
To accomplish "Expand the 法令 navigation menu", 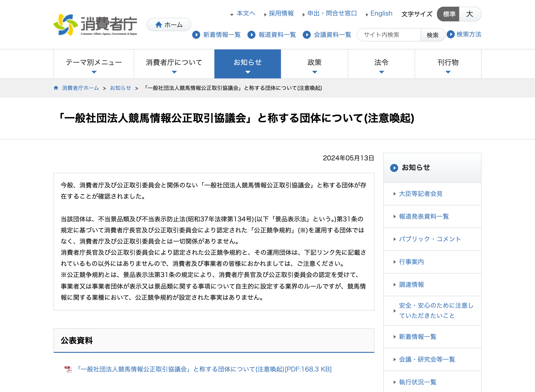I will point(381,64).
